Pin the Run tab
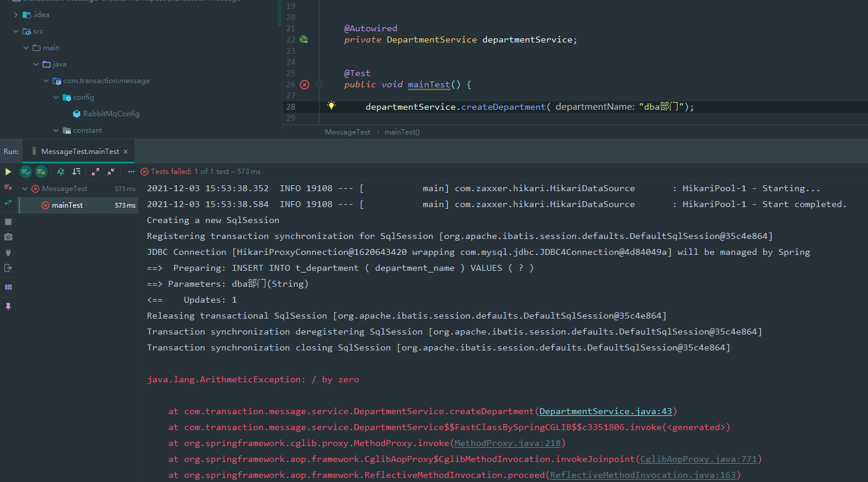Image resolution: width=868 pixels, height=482 pixels. (8, 307)
